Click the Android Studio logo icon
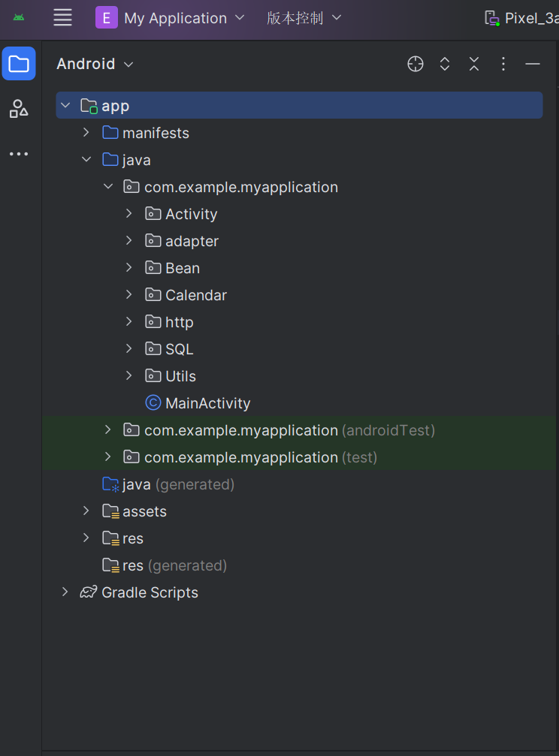The width and height of the screenshot is (559, 756). pos(19,18)
